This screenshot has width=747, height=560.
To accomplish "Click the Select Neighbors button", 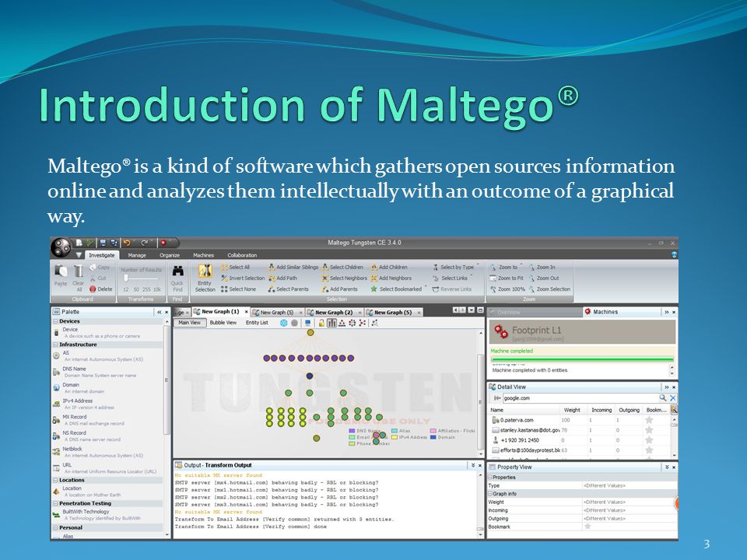I will pos(344,278).
